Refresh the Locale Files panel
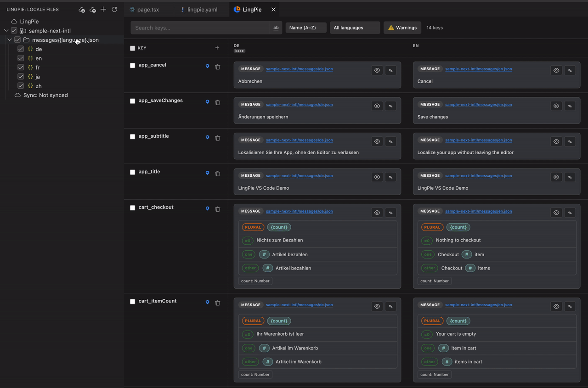 [x=114, y=9]
